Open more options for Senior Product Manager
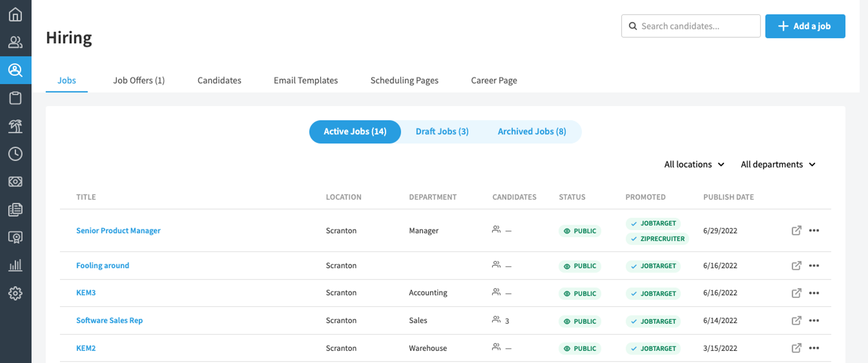868x363 pixels. 814,231
